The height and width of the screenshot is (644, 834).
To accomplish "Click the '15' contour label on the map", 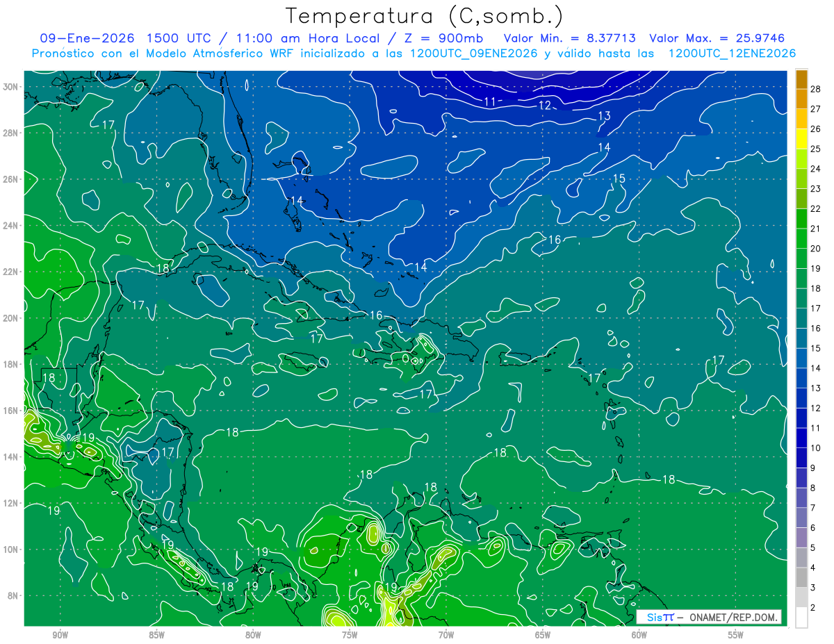I will click(619, 179).
